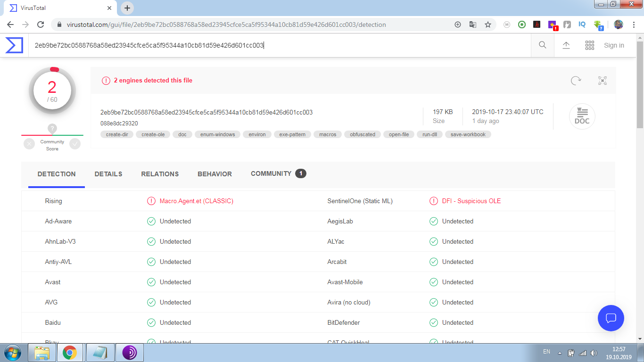Click the Chrome profile avatar
Image resolution: width=644 pixels, height=362 pixels.
[619, 25]
